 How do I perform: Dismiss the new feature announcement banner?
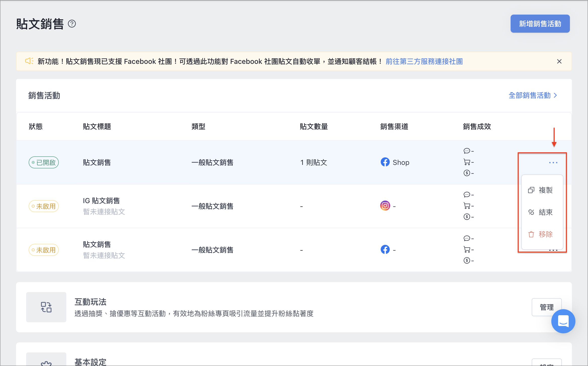[559, 61]
